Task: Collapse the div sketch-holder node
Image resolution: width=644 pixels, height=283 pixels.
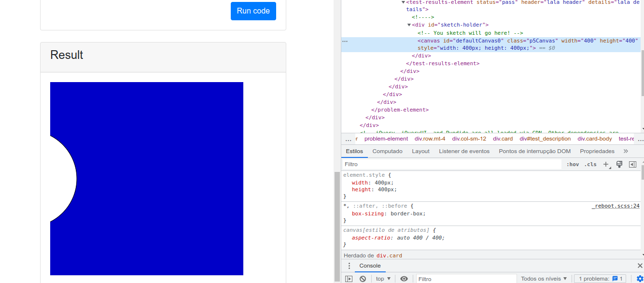Action: point(408,25)
